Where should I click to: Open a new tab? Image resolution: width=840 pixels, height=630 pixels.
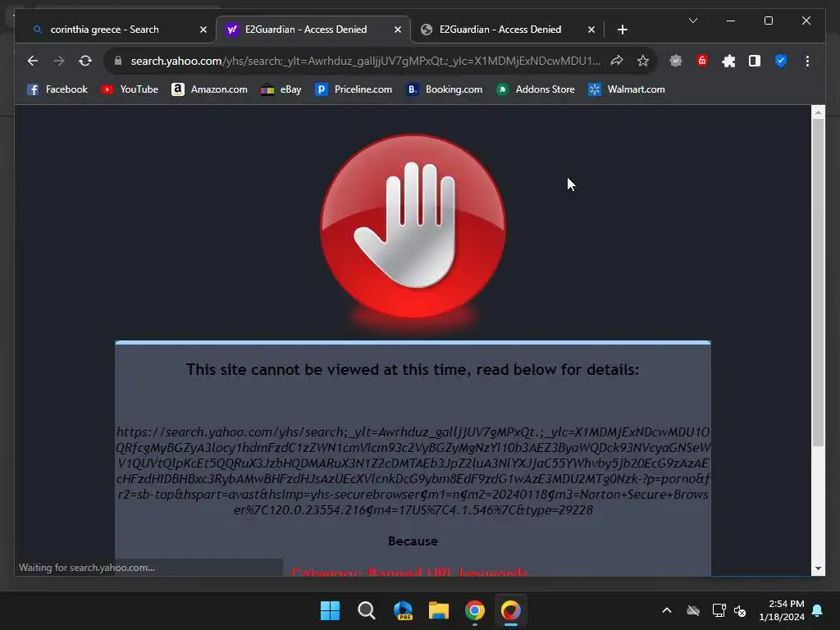point(622,30)
